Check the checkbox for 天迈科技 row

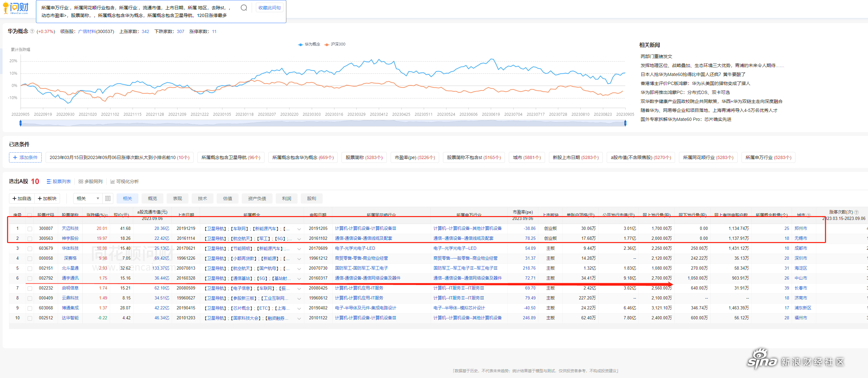30,229
